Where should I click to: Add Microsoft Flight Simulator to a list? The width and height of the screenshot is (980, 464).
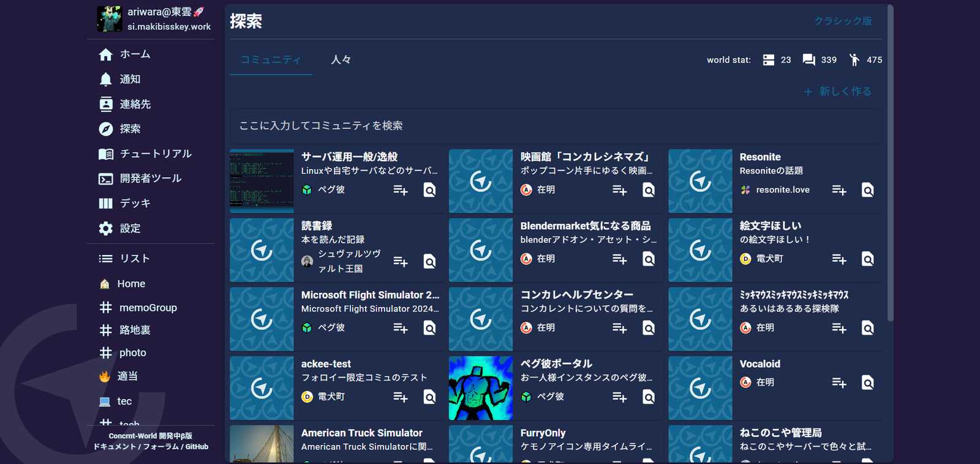point(401,328)
